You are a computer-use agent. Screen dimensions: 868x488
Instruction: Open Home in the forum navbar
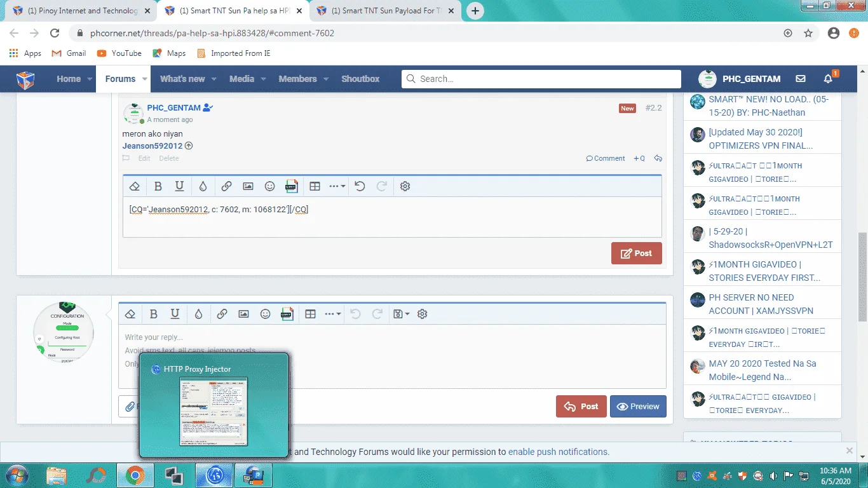click(x=69, y=79)
